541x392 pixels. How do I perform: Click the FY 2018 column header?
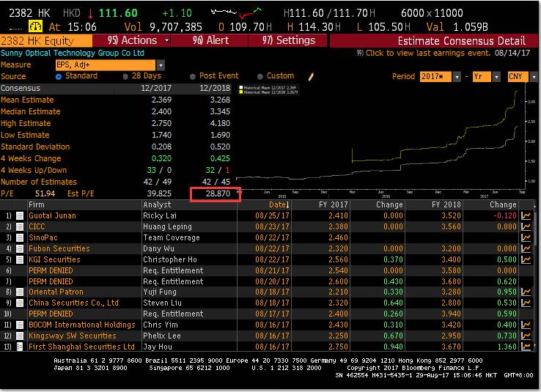pyautogui.click(x=446, y=204)
